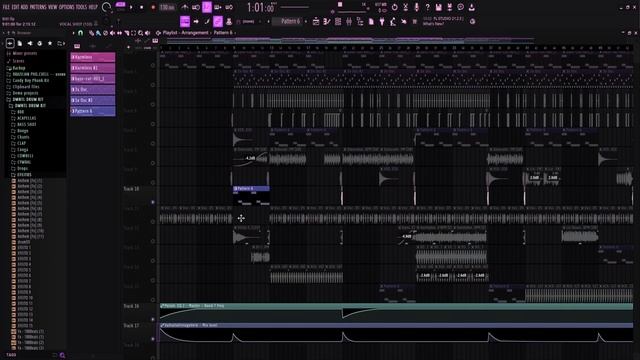640x360 pixels.
Task: Click the question mark help icon
Action: (427, 7)
